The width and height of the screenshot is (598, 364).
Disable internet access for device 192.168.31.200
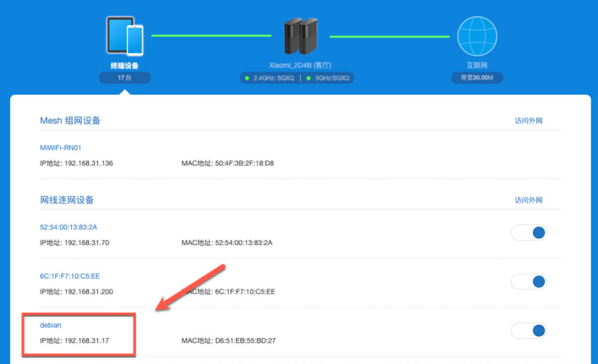(529, 282)
